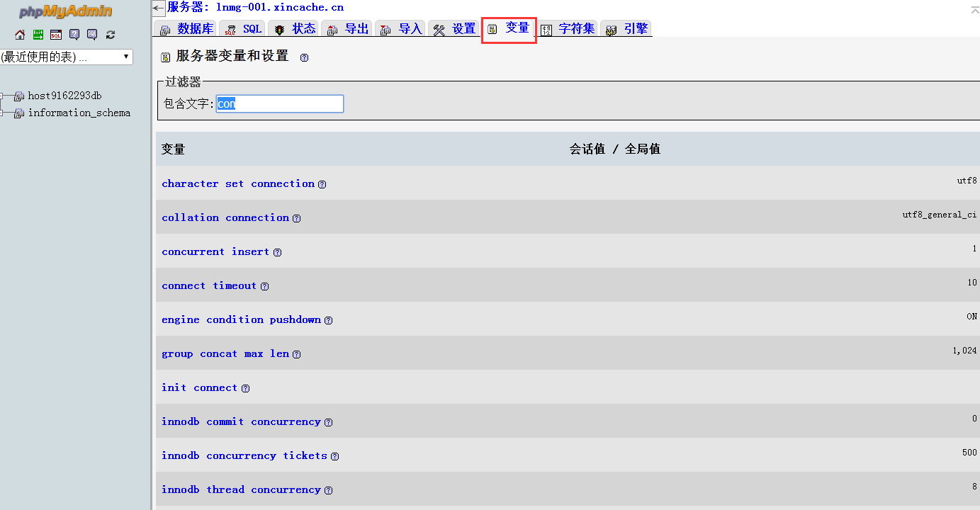Image resolution: width=980 pixels, height=510 pixels.
Task: Click innodb commit concurrency variable link
Action: click(241, 421)
